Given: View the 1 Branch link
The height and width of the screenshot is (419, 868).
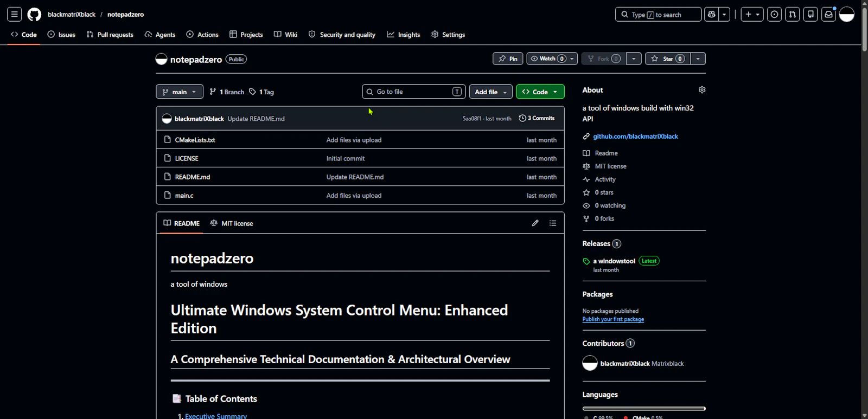Looking at the screenshot, I should [227, 92].
